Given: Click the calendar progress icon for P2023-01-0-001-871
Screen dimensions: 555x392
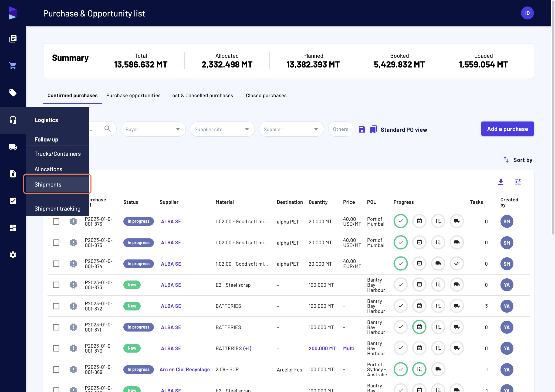Looking at the screenshot, I should pos(419,327).
